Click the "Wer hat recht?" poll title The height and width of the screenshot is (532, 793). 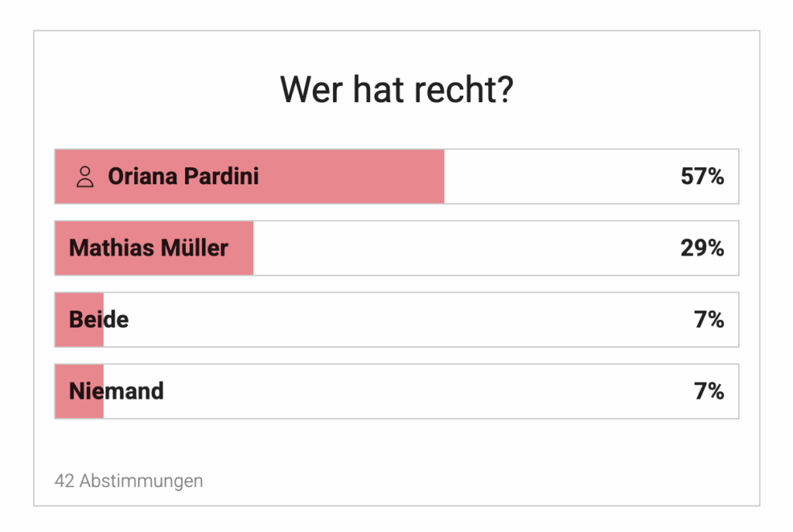[x=397, y=90]
